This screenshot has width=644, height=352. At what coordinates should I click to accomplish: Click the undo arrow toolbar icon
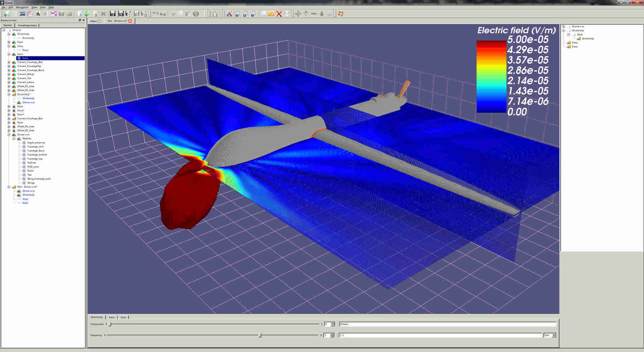[155, 14]
